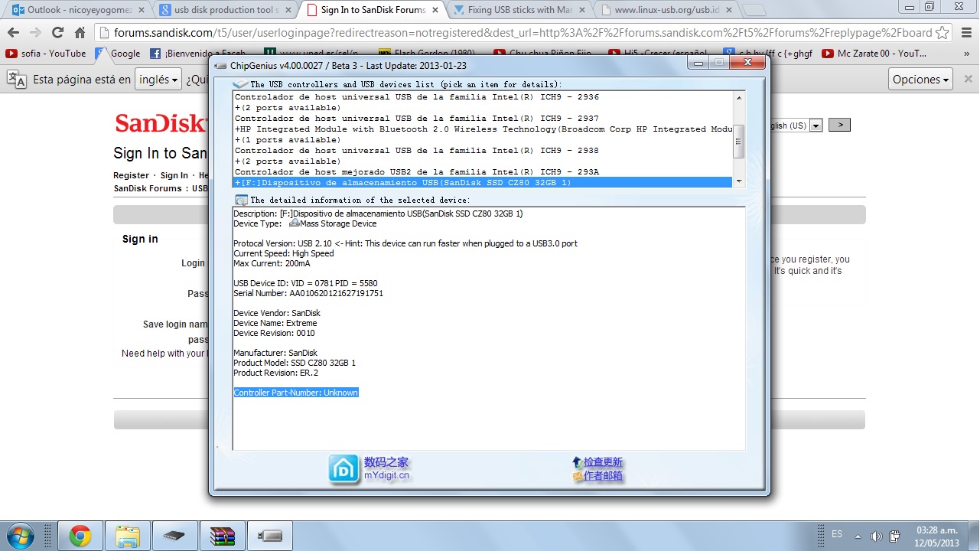980x551 pixels.
Task: Click the power plug tray icon
Action: 894,536
